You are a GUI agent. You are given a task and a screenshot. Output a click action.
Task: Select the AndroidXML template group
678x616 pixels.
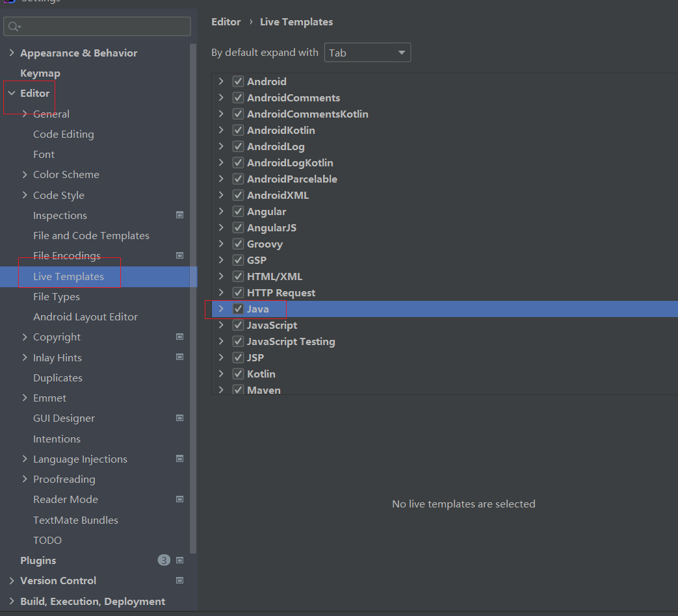[278, 196]
